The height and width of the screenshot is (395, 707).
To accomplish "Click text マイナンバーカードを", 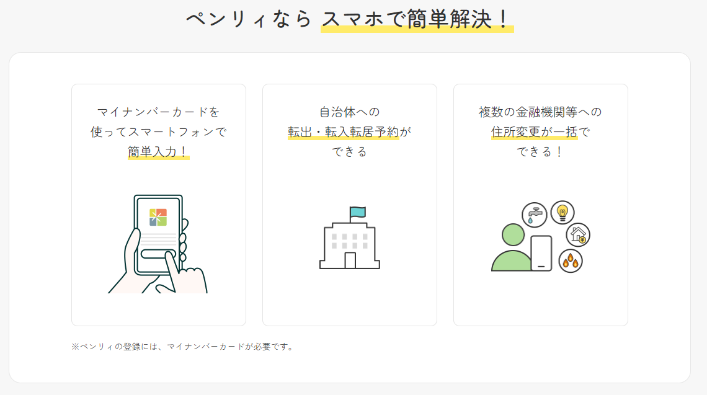I will click(158, 112).
